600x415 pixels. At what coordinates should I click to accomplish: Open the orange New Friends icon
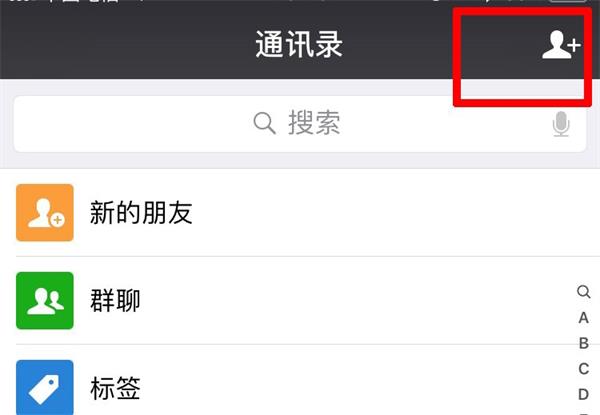[x=45, y=213]
